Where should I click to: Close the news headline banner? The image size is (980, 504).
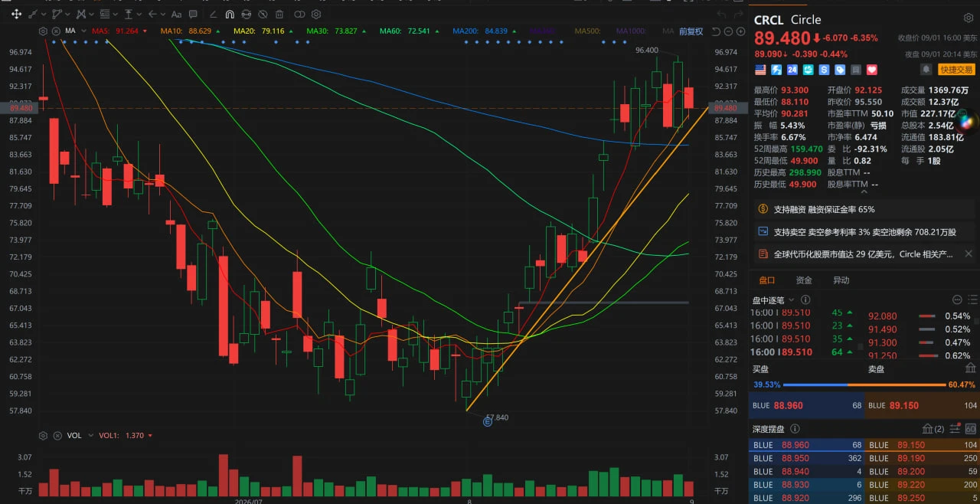coord(969,254)
